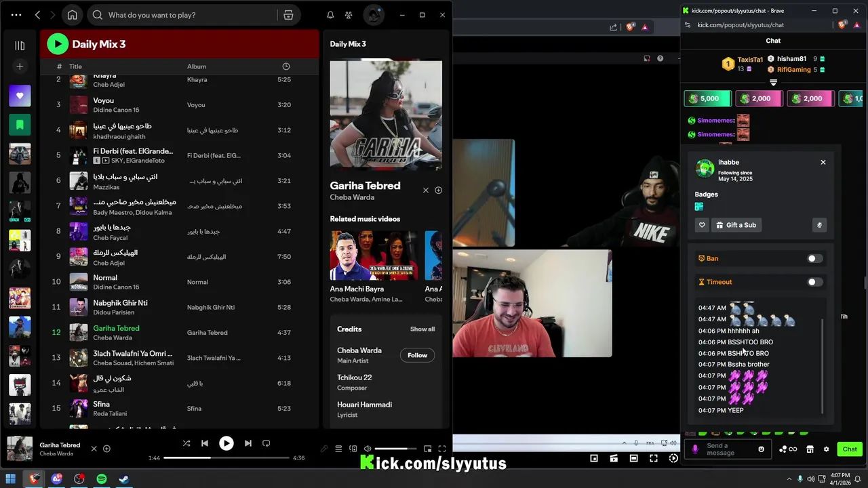Go back in Spotify navigation

coord(38,15)
